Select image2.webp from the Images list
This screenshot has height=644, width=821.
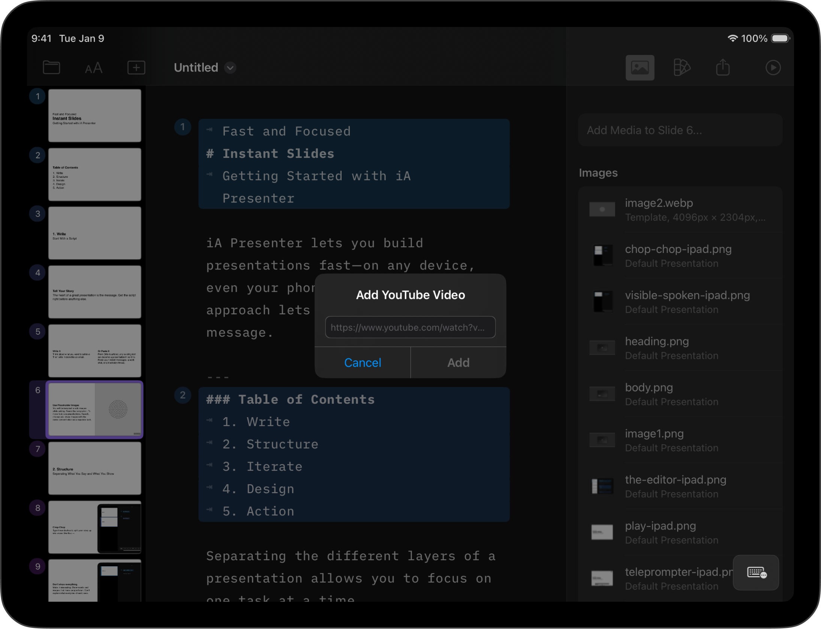point(679,210)
